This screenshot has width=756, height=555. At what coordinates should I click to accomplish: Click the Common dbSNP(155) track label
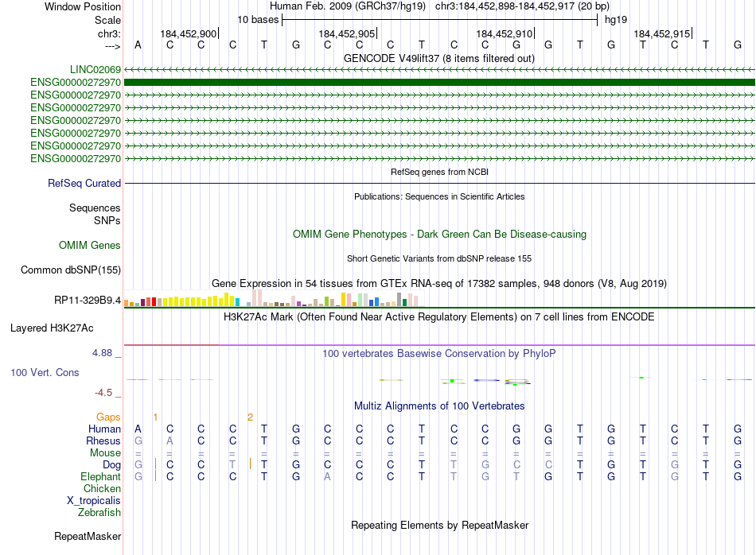(71, 270)
